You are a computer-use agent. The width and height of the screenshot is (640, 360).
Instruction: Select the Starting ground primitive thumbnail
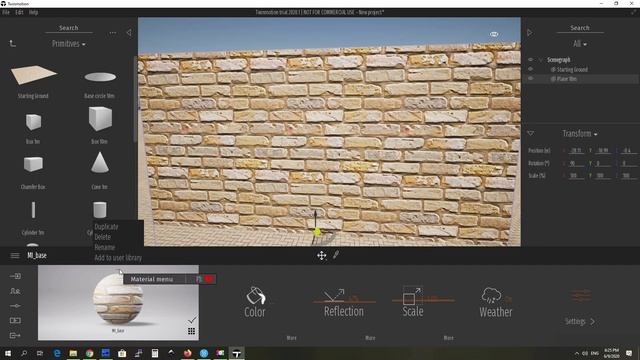(x=33, y=76)
